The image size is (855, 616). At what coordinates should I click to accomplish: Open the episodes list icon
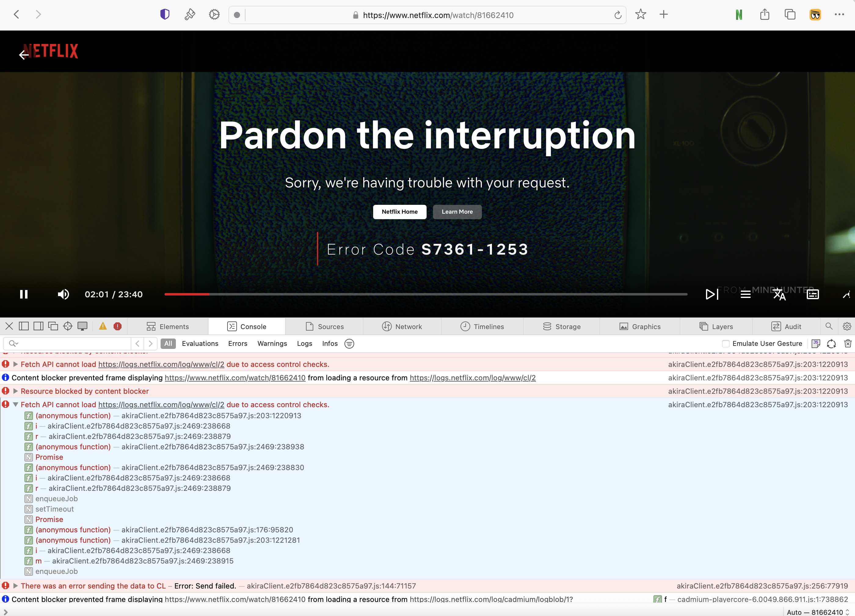[745, 295]
